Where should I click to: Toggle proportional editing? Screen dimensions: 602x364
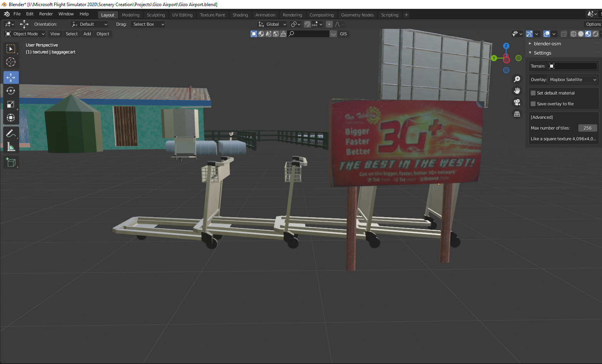pos(329,24)
